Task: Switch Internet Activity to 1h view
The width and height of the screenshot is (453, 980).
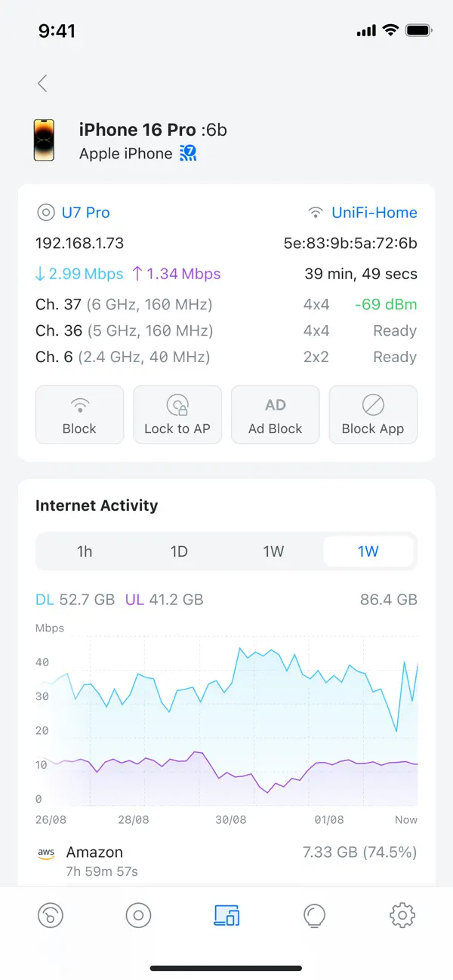Action: coord(85,551)
